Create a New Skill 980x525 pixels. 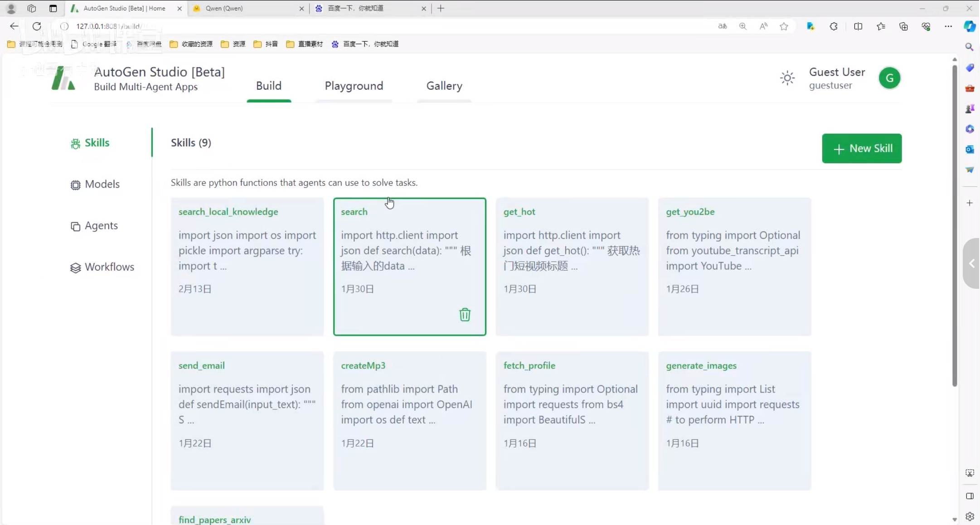pyautogui.click(x=862, y=148)
